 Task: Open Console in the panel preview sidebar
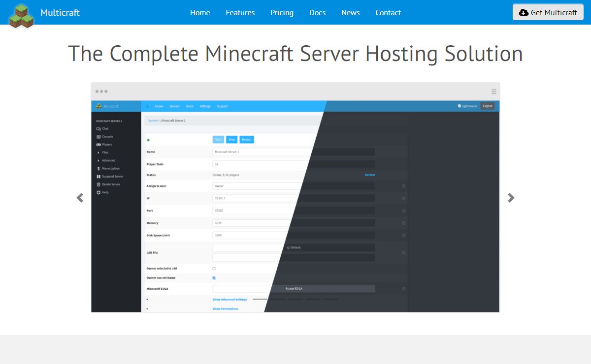point(104,137)
